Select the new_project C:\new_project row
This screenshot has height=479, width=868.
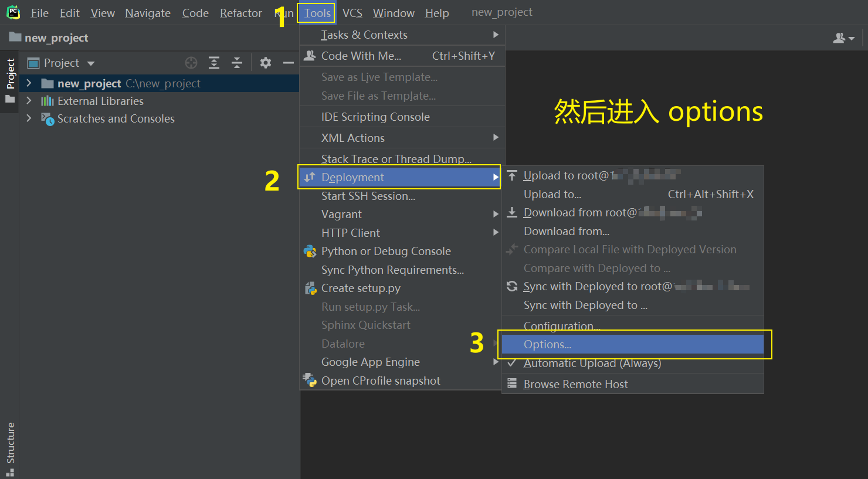(160, 83)
